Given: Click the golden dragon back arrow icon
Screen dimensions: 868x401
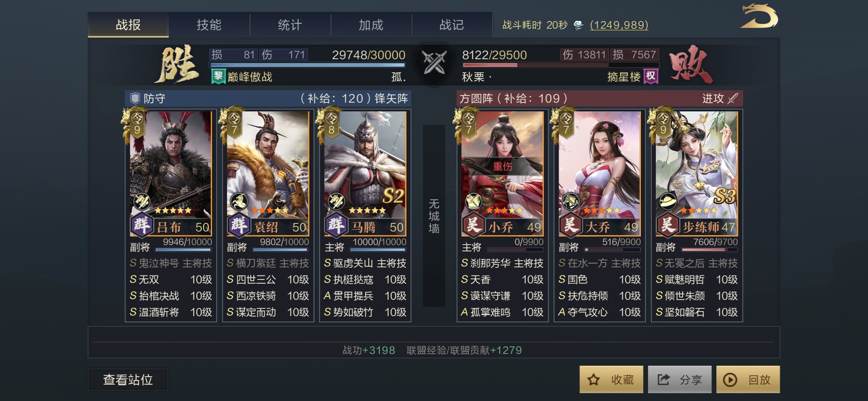Looking at the screenshot, I should 759,16.
